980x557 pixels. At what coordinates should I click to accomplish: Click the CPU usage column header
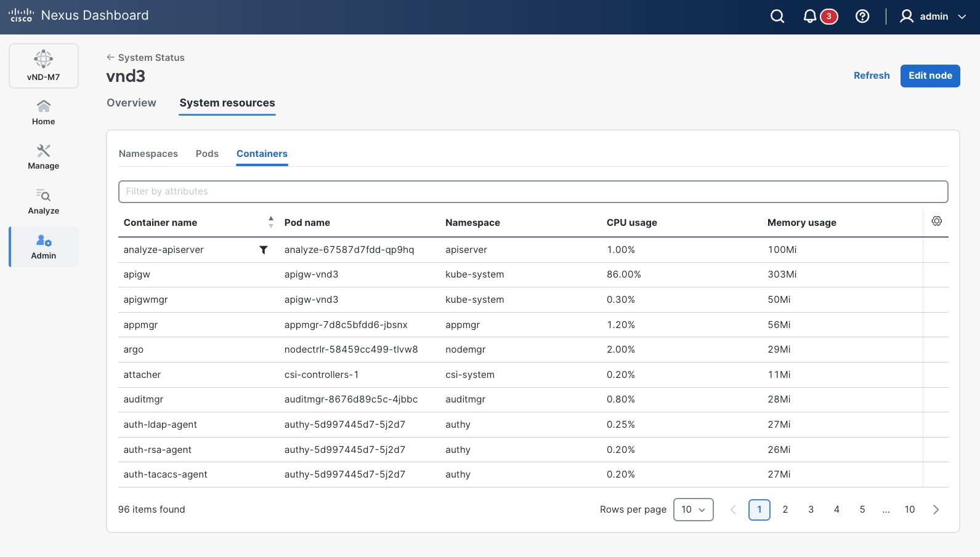click(x=632, y=223)
